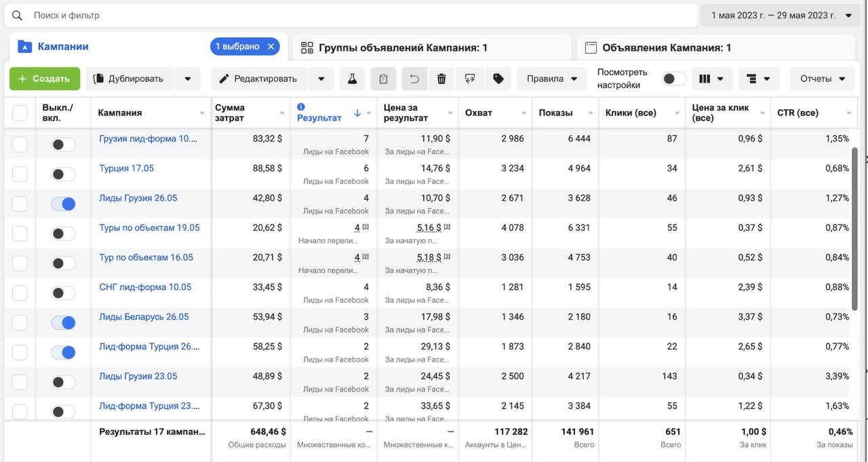Open the Лиды Беларусь 26.05 campaign link
868x462 pixels.
pyautogui.click(x=144, y=316)
